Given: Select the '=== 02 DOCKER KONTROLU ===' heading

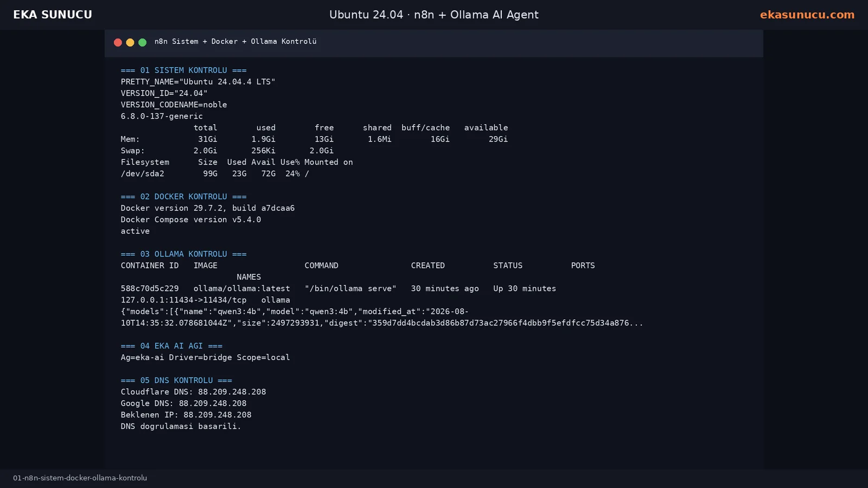Looking at the screenshot, I should pos(183,196).
